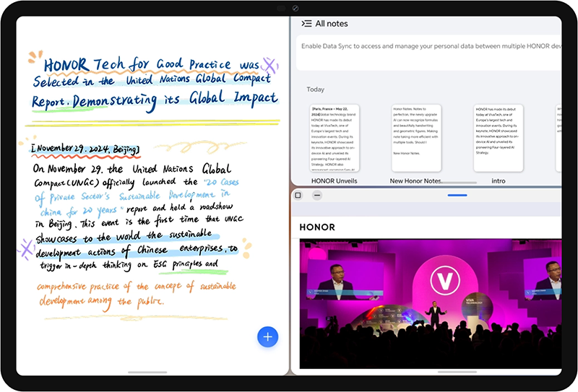Click the '[November 29, 2024, Beijing]' handwritten line

pos(85,149)
